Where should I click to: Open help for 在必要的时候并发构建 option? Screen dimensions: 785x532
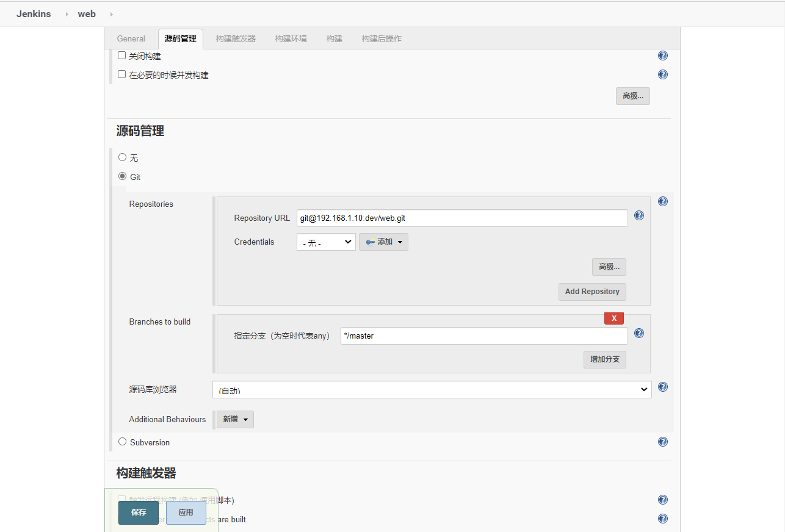point(663,74)
